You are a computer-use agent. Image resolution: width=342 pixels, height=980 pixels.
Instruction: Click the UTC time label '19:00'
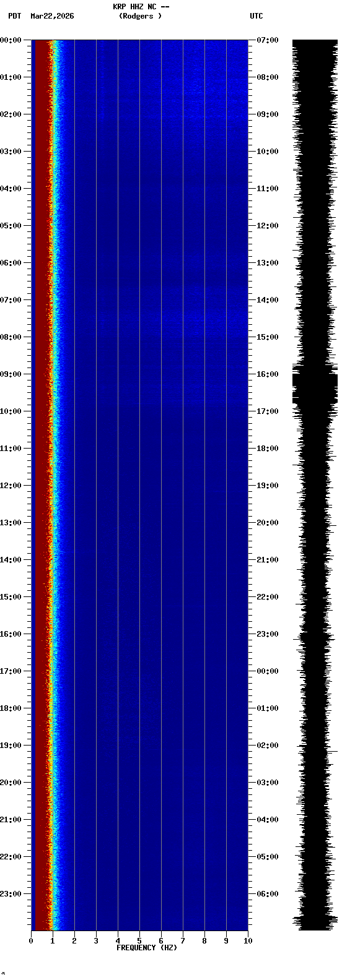(x=268, y=486)
